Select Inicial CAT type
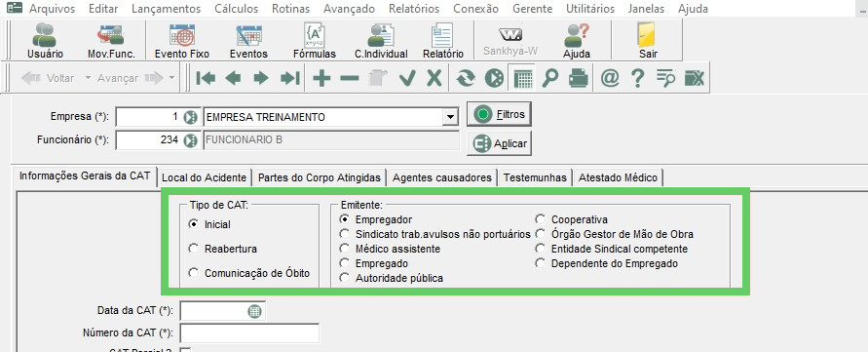 click(209, 224)
